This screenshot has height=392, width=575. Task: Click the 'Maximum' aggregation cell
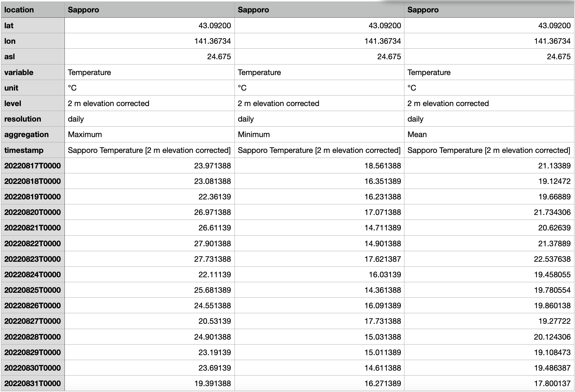(149, 134)
